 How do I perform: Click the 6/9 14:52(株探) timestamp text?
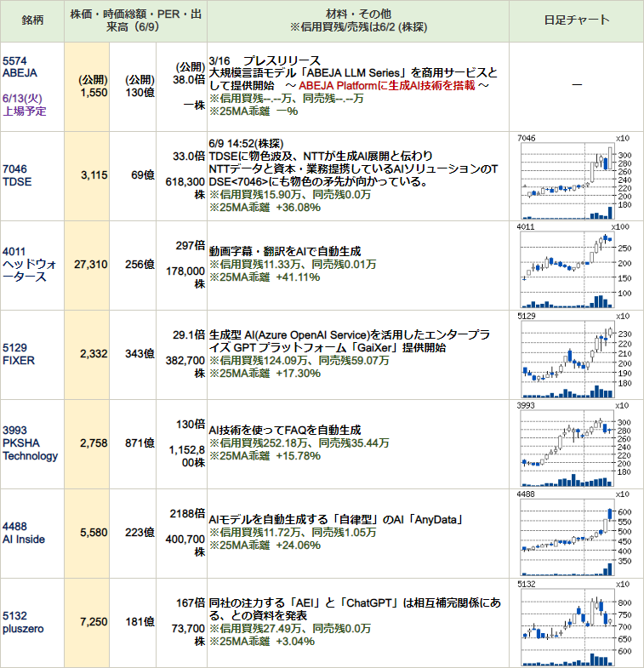click(x=246, y=144)
